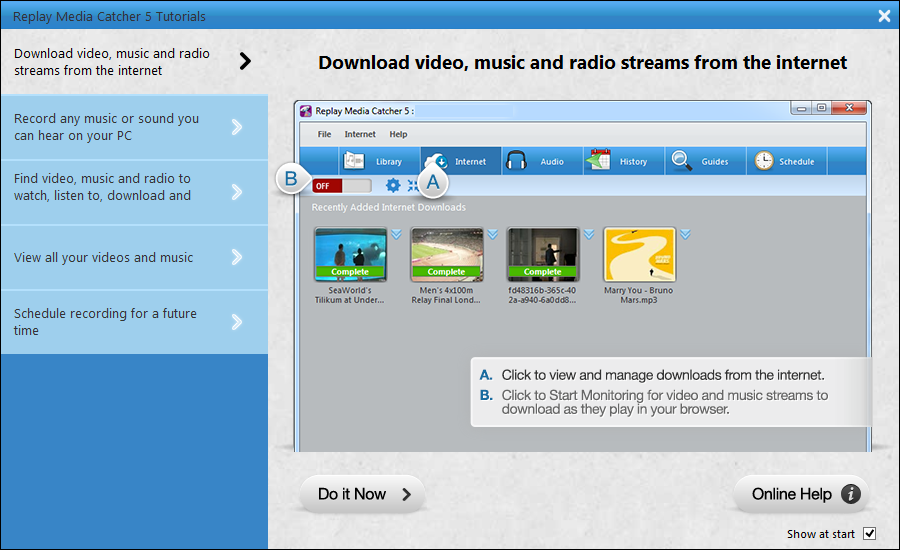Open the Schedule clock icon
The height and width of the screenshot is (550, 900).
(763, 161)
